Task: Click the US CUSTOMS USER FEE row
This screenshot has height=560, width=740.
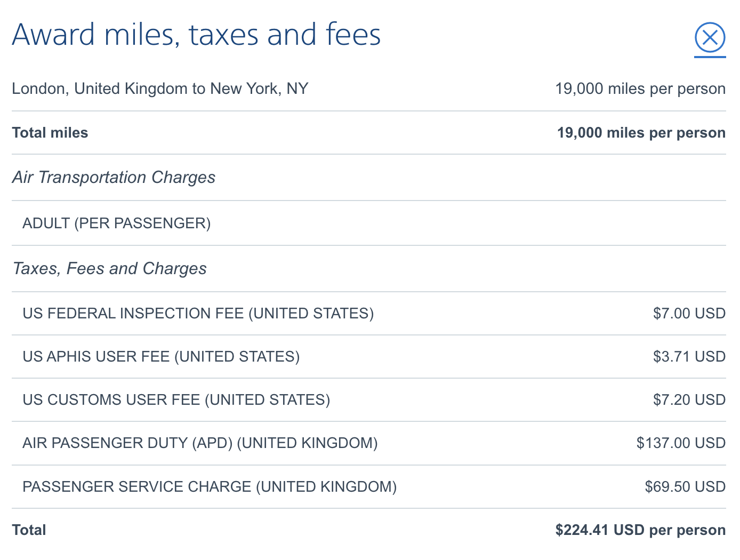Action: coord(176,399)
